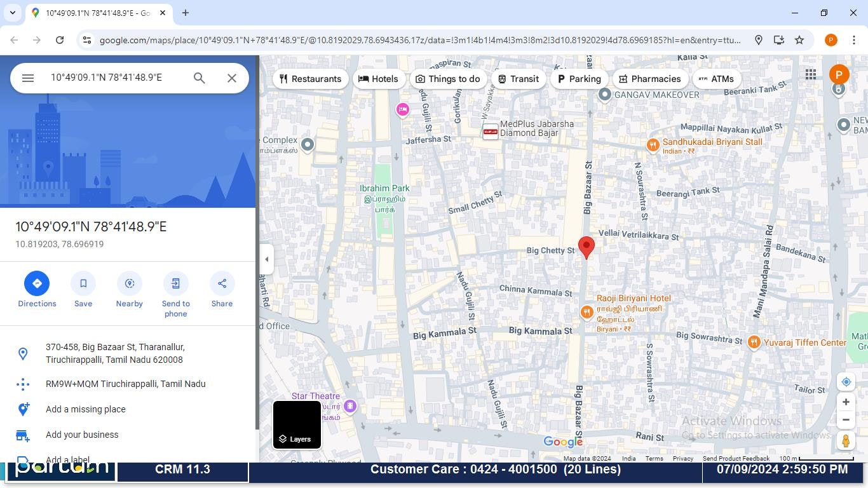Screen dimensions: 868x488
Task: Open Raoji Biriyani Hotel marker details
Action: click(x=586, y=312)
